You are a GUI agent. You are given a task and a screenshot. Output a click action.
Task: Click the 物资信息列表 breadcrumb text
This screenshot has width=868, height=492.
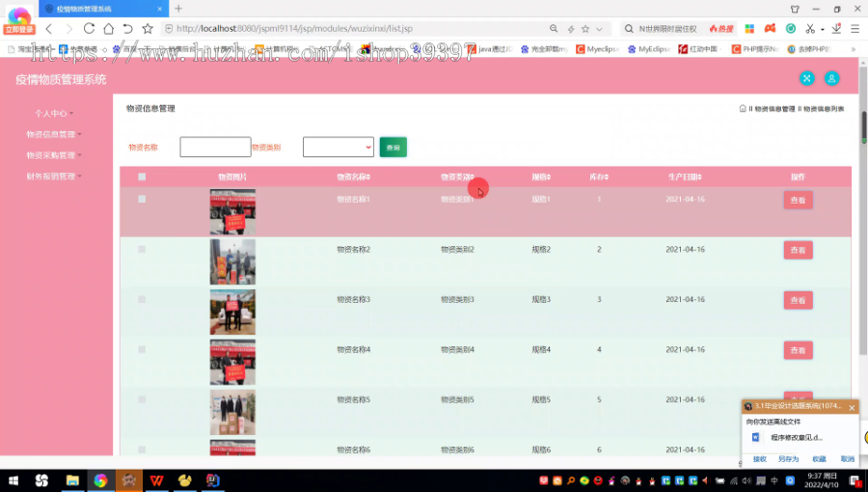(x=824, y=109)
